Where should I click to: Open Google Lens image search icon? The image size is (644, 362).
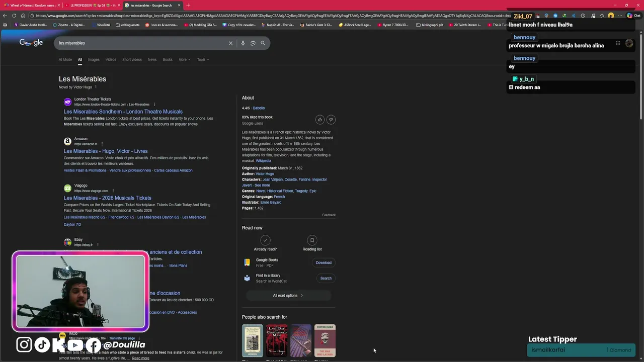[x=253, y=43]
